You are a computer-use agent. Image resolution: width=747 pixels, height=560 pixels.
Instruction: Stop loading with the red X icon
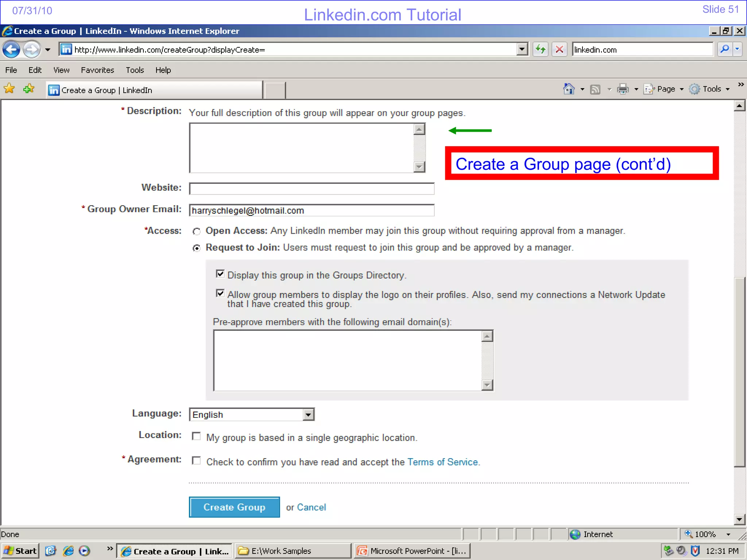560,49
